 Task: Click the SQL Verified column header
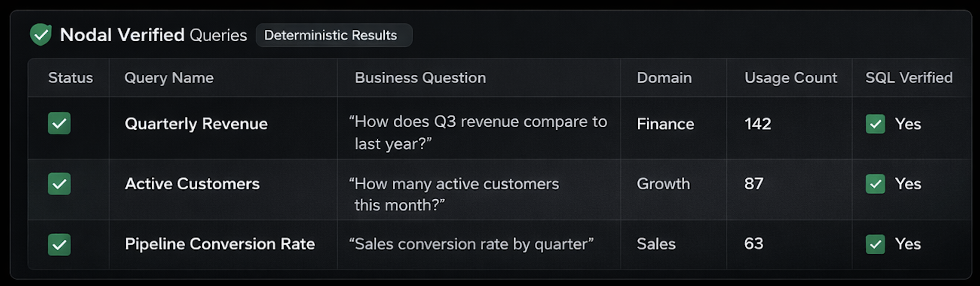[909, 78]
